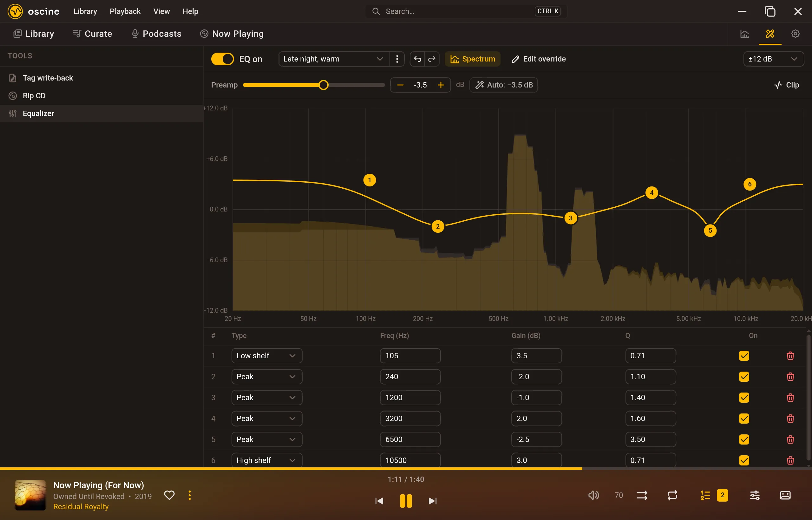The image size is (812, 520).
Task: Open Tag write-back tool
Action: click(101, 78)
